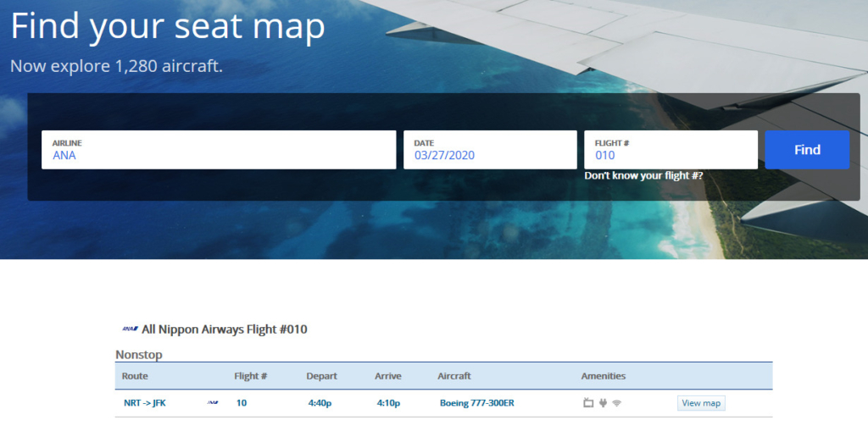The height and width of the screenshot is (437, 868).
Task: Click the TV entertainment amenity icon
Action: click(x=588, y=403)
